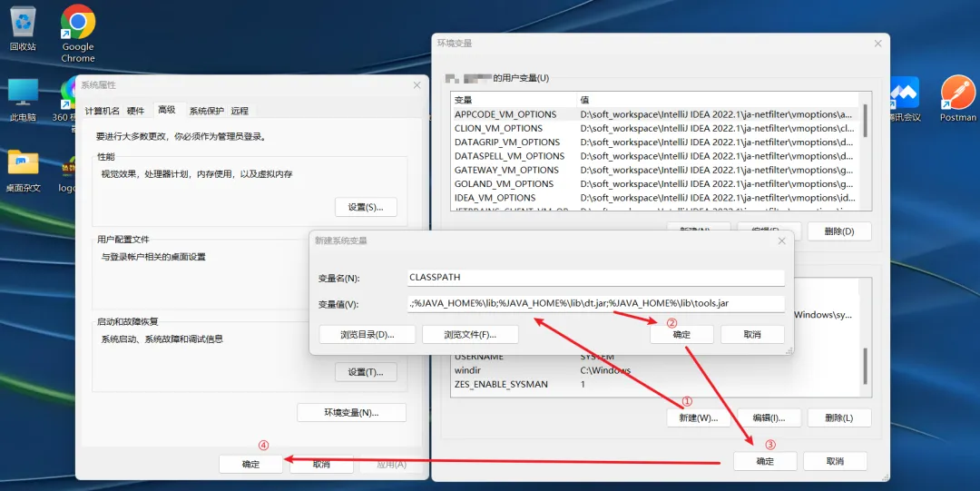The width and height of the screenshot is (980, 491).
Task: Close the 系统属性 window
Action: tap(416, 85)
